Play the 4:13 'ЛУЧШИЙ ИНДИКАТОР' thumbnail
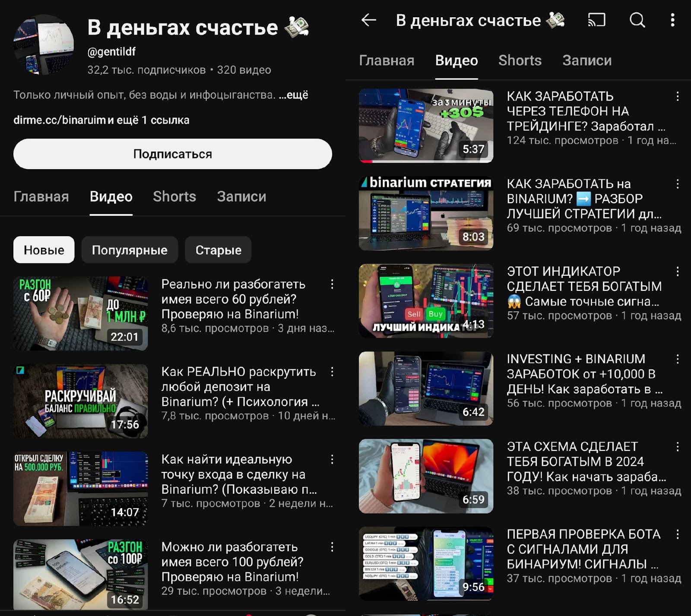The image size is (691, 616). click(x=426, y=301)
